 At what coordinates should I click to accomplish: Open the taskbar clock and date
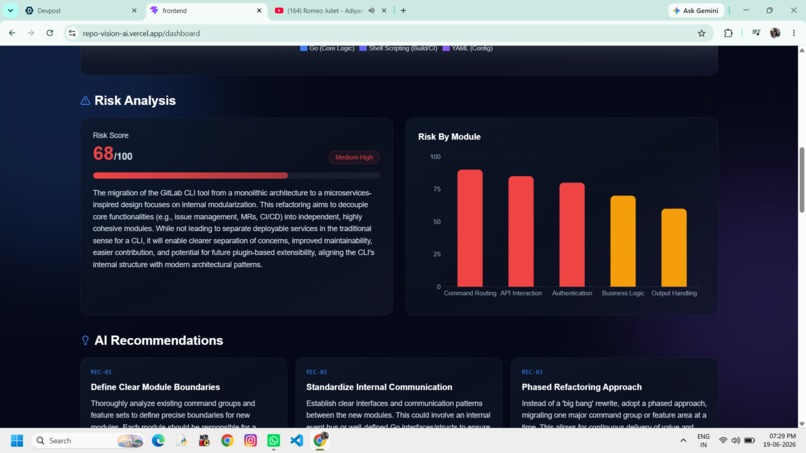pos(779,441)
